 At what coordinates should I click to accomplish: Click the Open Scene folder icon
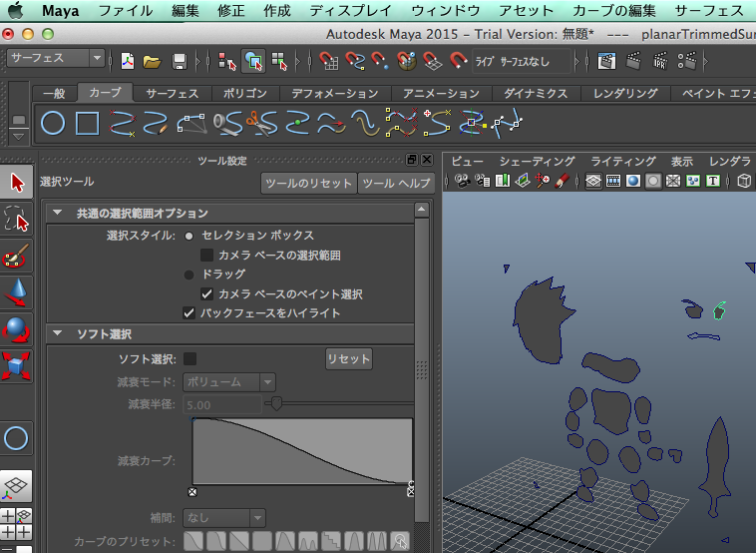coord(152,61)
